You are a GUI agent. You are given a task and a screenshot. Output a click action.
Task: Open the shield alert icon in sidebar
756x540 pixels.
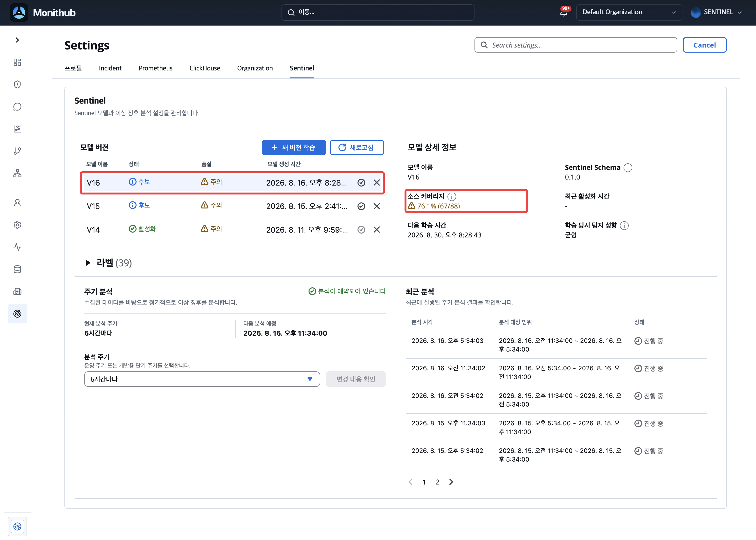point(17,84)
